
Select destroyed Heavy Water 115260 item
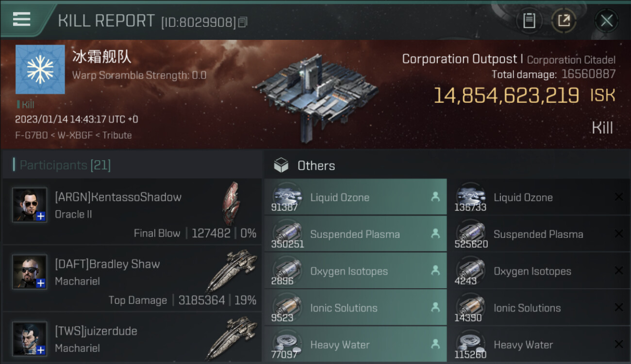pyautogui.click(x=539, y=345)
